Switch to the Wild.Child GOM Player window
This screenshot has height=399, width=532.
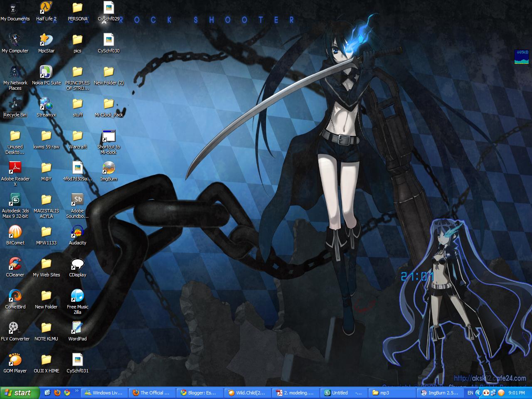[248, 393]
